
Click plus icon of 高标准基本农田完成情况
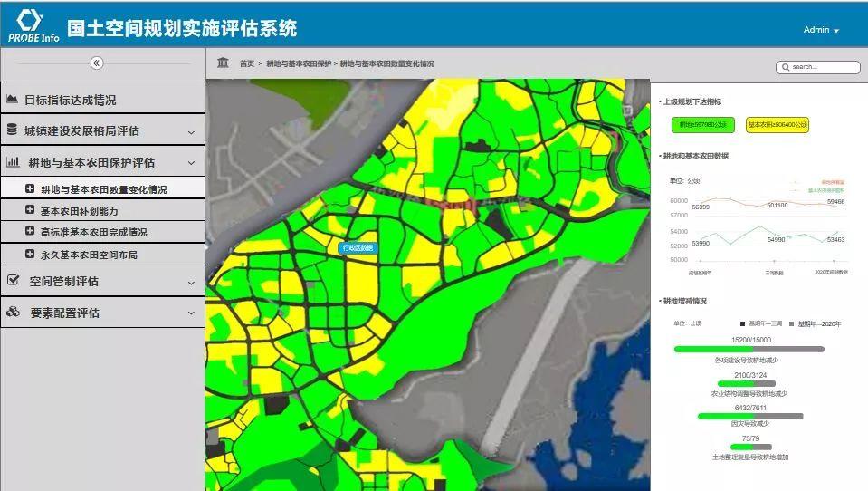point(30,231)
